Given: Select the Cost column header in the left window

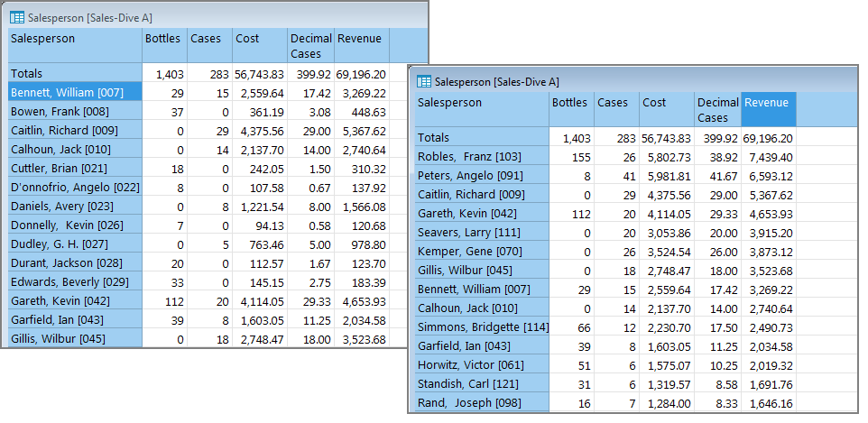Looking at the screenshot, I should (260, 45).
